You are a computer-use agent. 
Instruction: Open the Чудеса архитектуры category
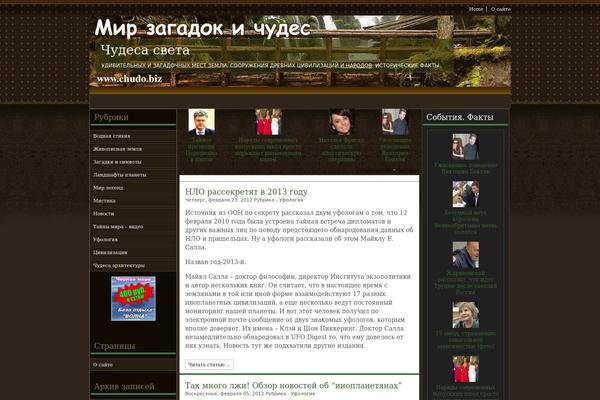tap(119, 266)
